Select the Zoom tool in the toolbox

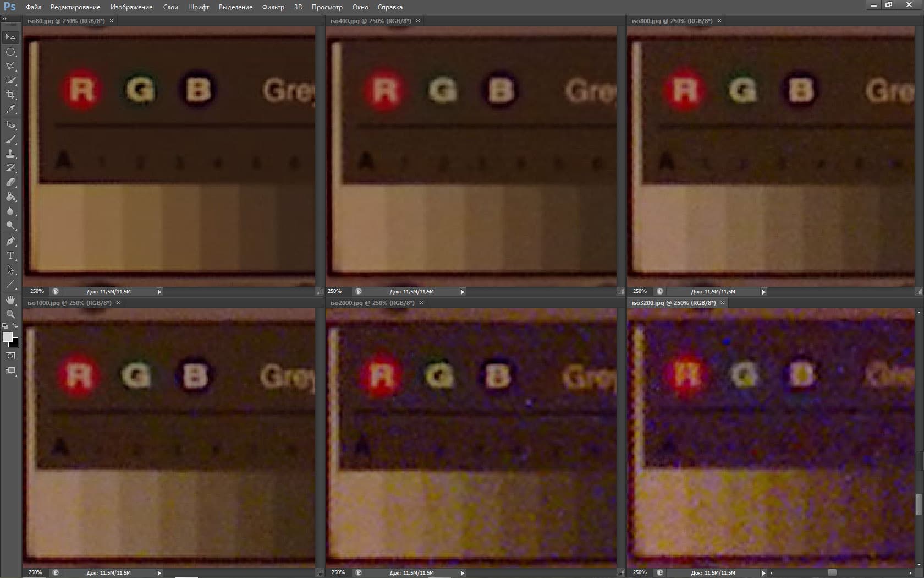tap(10, 314)
